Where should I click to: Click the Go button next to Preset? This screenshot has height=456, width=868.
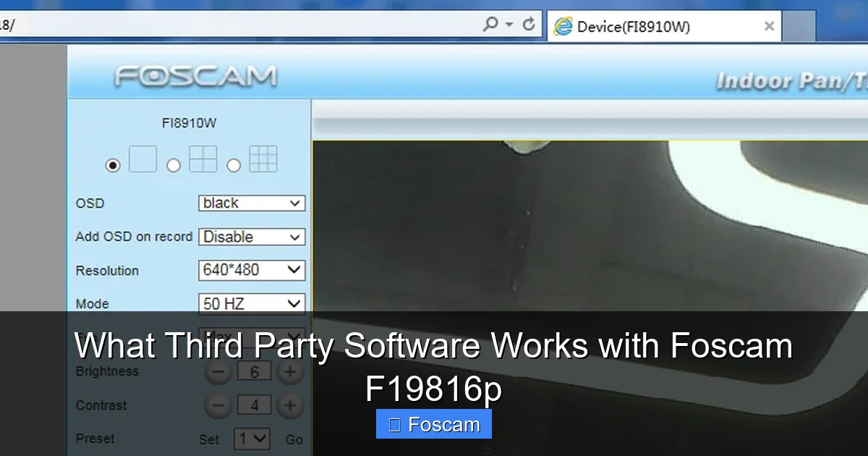292,439
